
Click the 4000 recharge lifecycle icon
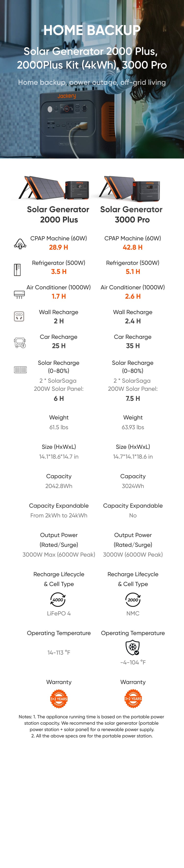[x=58, y=599]
